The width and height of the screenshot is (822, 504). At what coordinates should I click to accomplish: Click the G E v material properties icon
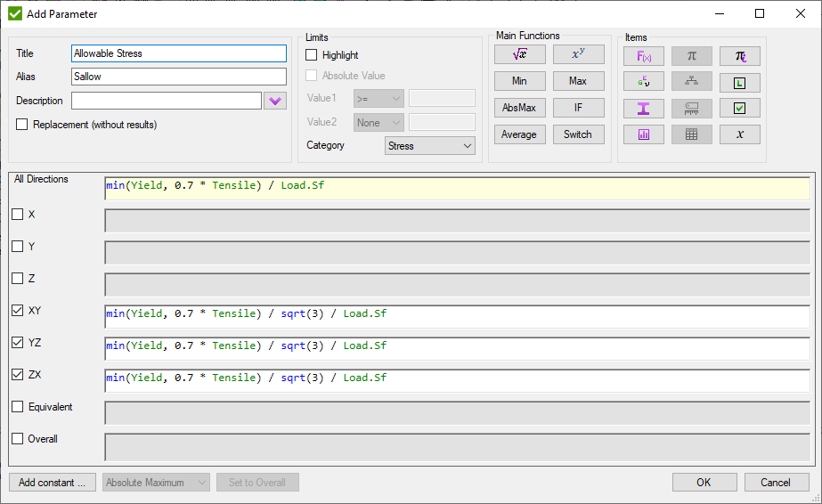coord(644,82)
